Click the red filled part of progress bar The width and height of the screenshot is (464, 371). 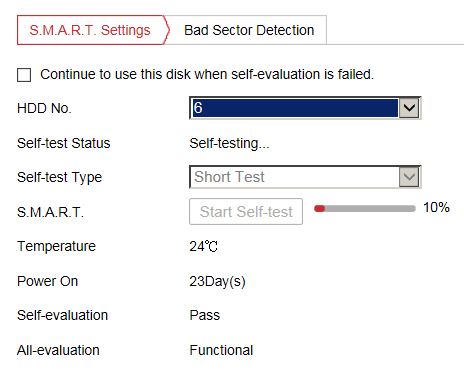[x=319, y=209]
